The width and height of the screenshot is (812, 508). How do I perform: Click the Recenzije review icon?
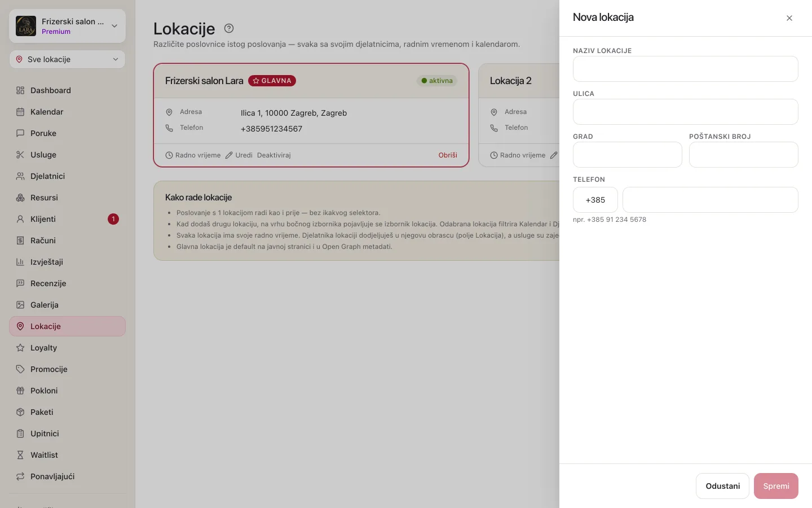(x=20, y=283)
